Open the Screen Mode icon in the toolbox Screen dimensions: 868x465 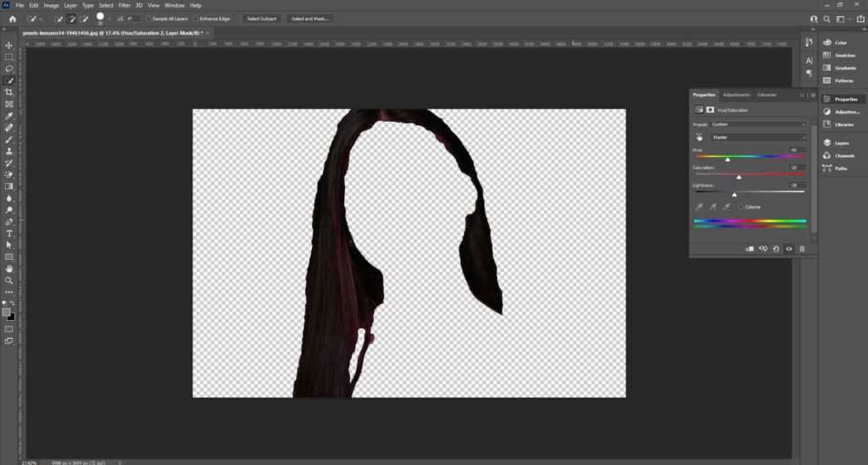8,341
